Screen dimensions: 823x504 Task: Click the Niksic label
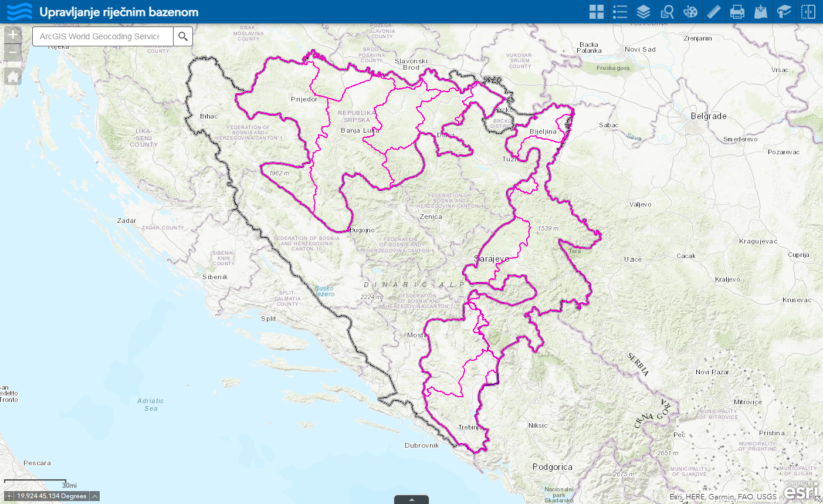[x=538, y=425]
